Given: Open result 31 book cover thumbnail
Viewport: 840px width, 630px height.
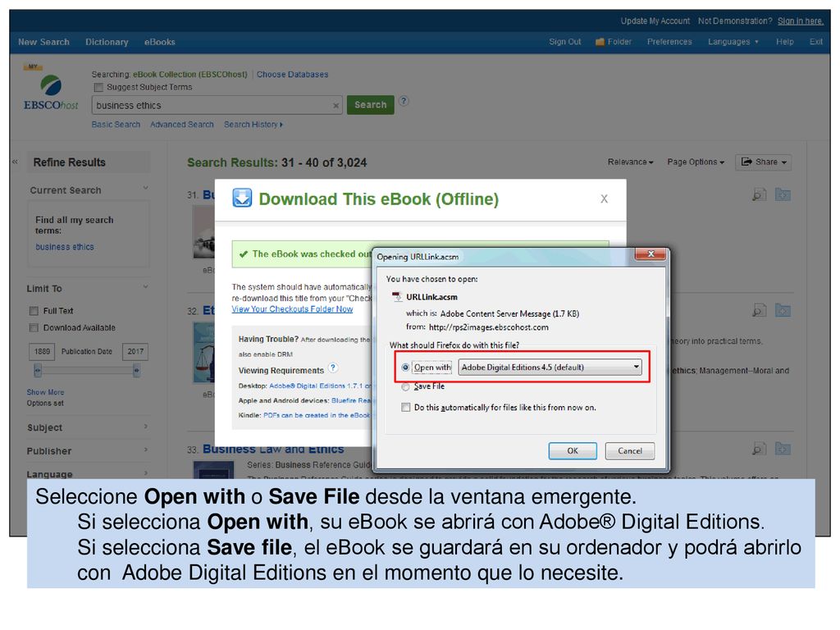Looking at the screenshot, I should click(203, 232).
